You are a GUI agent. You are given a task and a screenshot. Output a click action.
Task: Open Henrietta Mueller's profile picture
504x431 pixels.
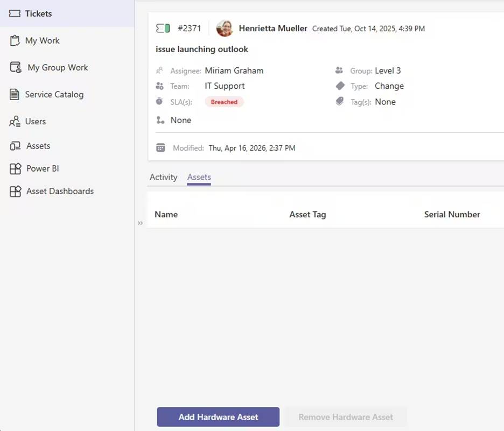[x=225, y=28]
